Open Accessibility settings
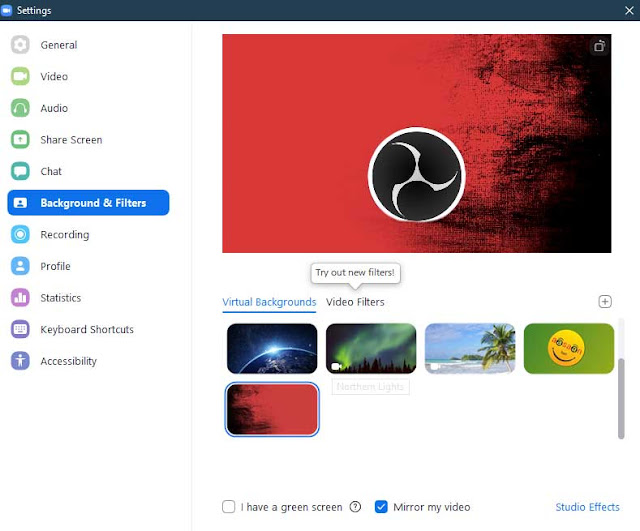Viewport: 640px width, 531px height. click(89, 361)
